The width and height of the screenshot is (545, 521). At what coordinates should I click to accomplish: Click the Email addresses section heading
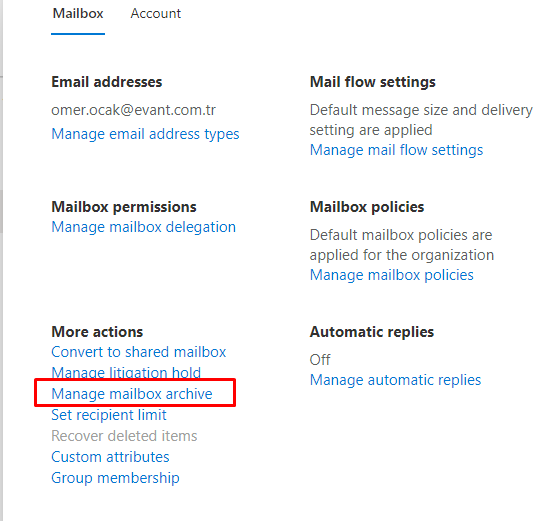pyautogui.click(x=107, y=82)
